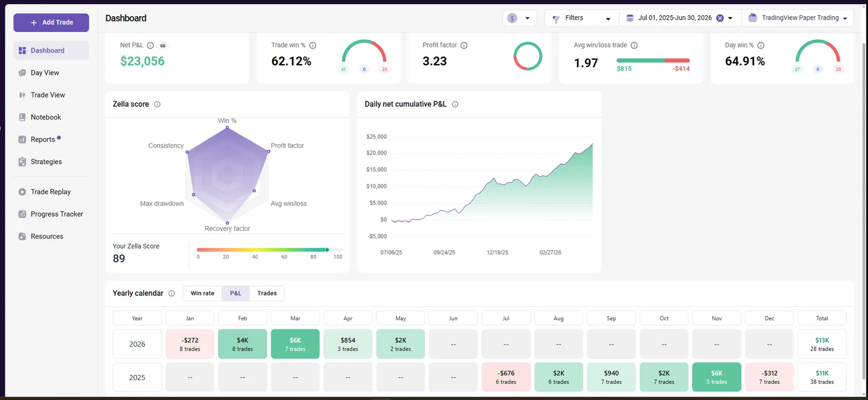868x400 pixels.
Task: Click the Avg win/loss green-red bar
Action: 653,60
